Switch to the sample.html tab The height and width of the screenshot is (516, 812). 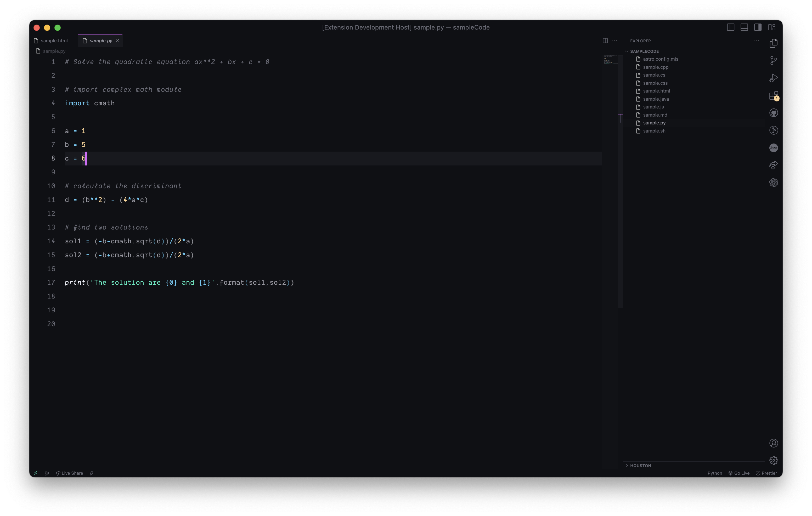click(x=54, y=41)
